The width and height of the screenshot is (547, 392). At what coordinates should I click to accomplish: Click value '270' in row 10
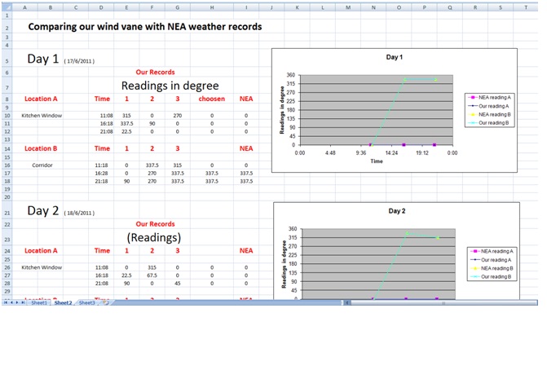click(178, 116)
